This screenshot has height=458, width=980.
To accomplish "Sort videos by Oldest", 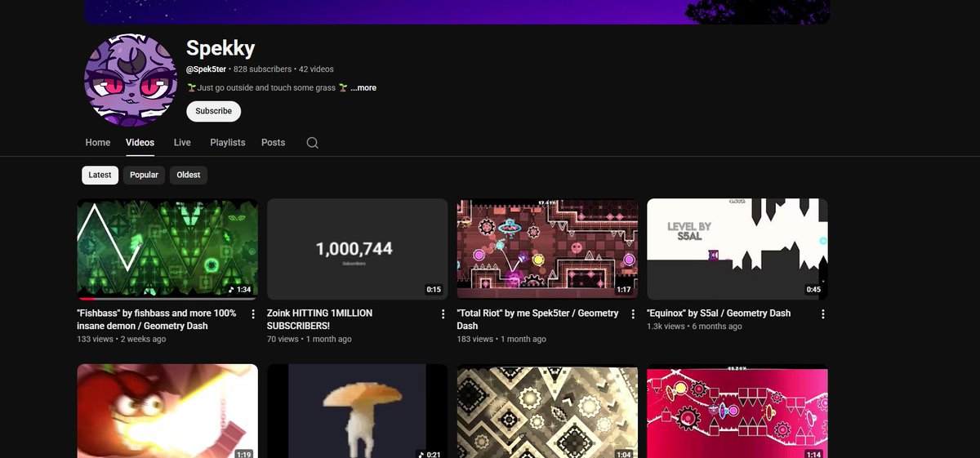I will (x=189, y=175).
